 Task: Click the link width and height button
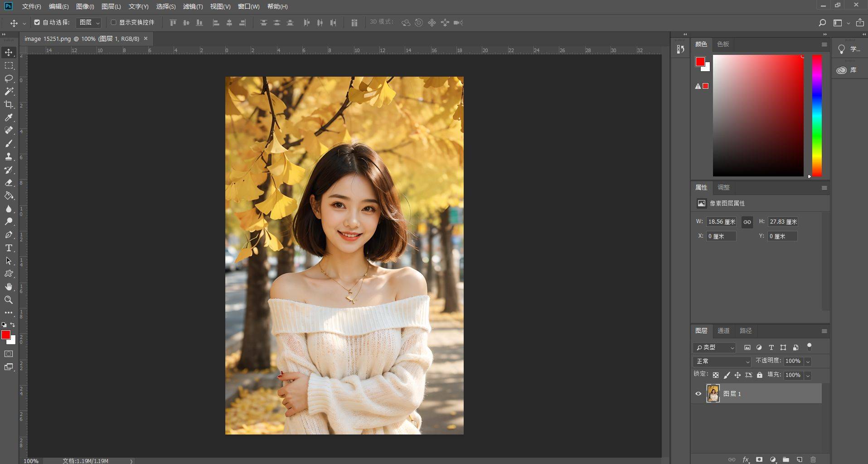(747, 222)
